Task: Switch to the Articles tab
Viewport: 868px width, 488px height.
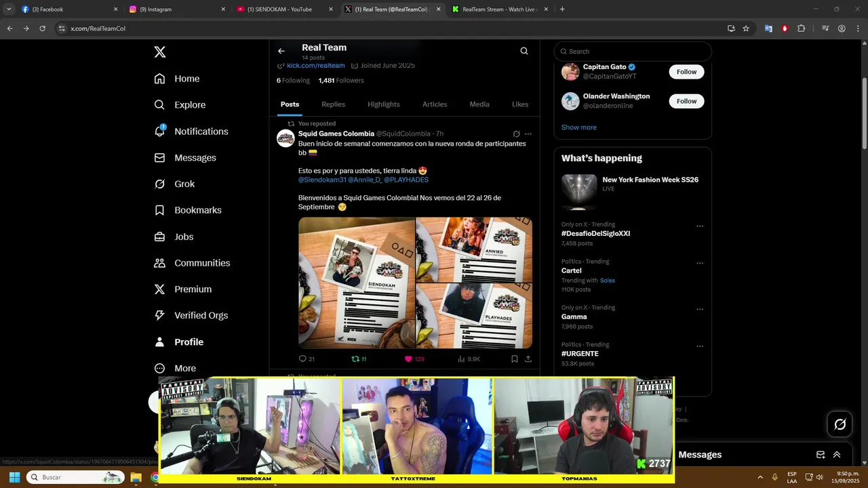Action: click(x=435, y=104)
